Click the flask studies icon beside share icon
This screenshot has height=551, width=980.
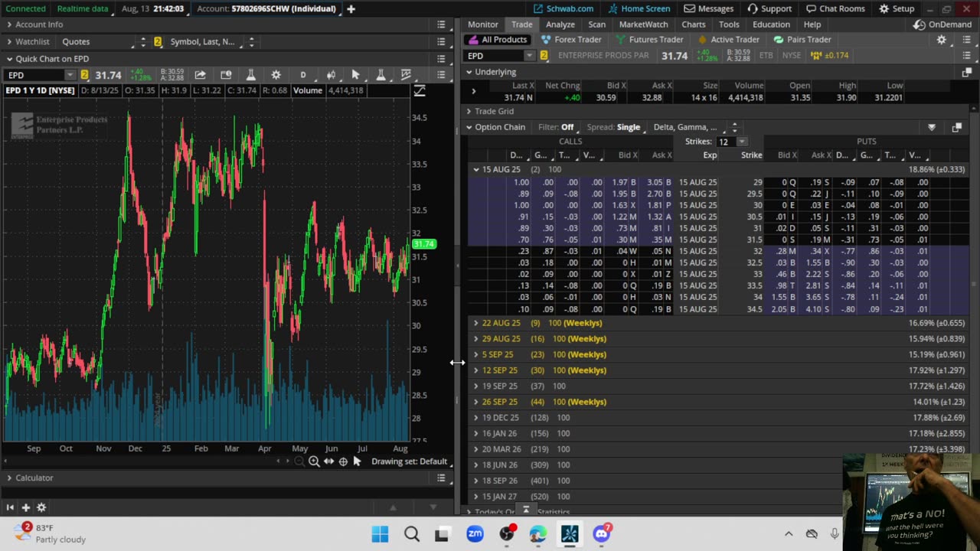click(x=250, y=75)
